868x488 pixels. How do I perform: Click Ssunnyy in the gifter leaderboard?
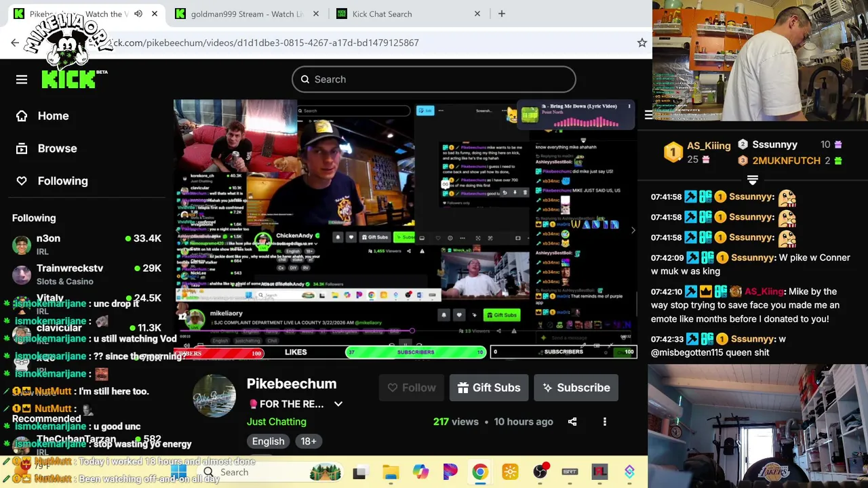point(774,144)
